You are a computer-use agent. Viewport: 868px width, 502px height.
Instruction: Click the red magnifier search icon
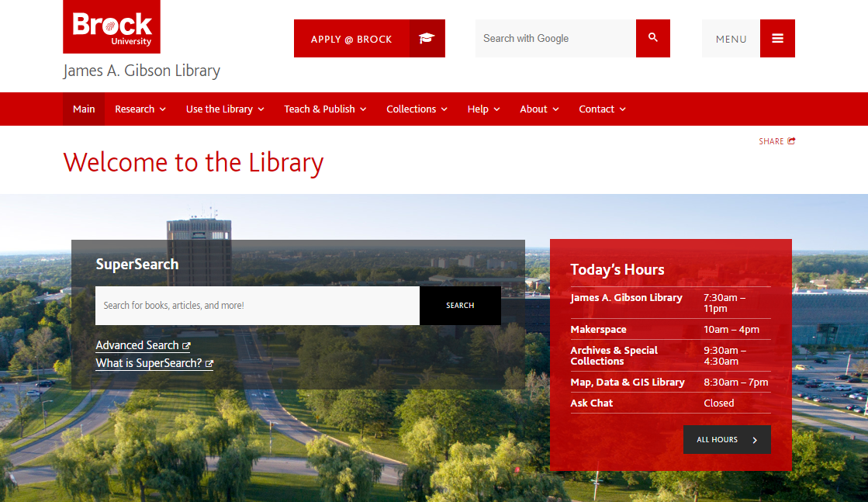pyautogui.click(x=652, y=38)
